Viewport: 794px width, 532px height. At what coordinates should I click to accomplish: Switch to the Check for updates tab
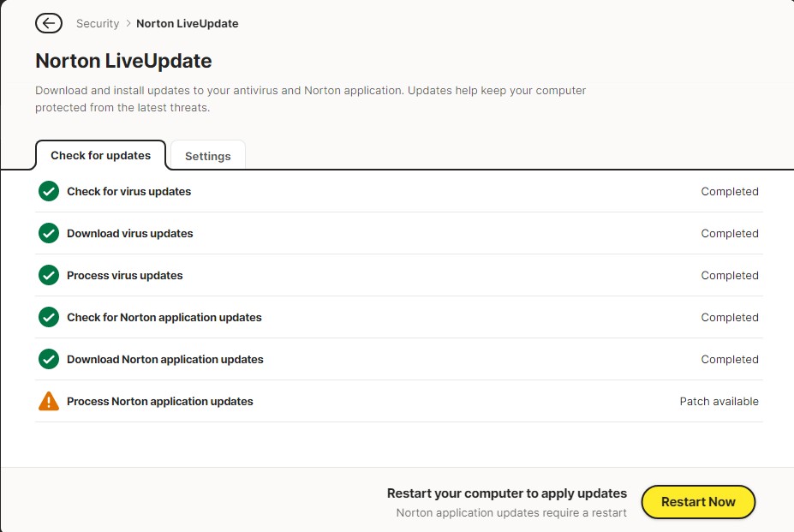[101, 156]
